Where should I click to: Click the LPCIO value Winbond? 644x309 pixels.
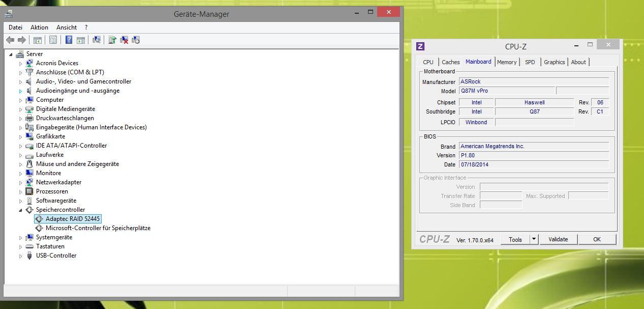click(x=476, y=122)
